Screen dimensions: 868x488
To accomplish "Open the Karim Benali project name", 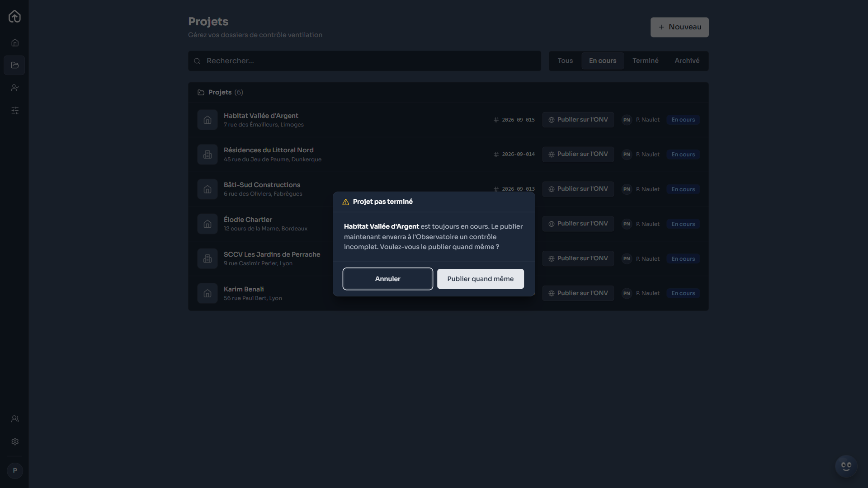I will pos(244,289).
